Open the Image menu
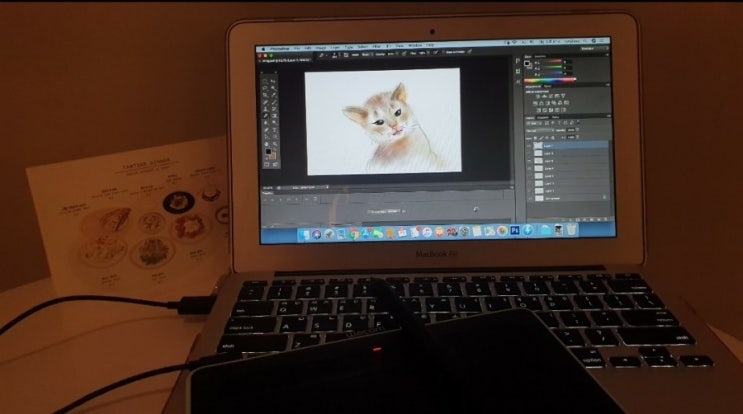Screen dimensions: 743x414 coord(321,48)
